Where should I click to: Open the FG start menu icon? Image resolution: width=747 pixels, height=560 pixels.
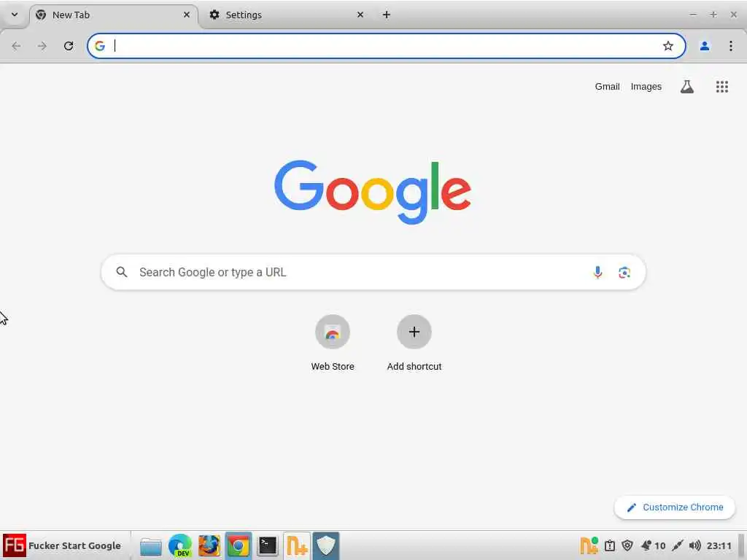coord(15,545)
